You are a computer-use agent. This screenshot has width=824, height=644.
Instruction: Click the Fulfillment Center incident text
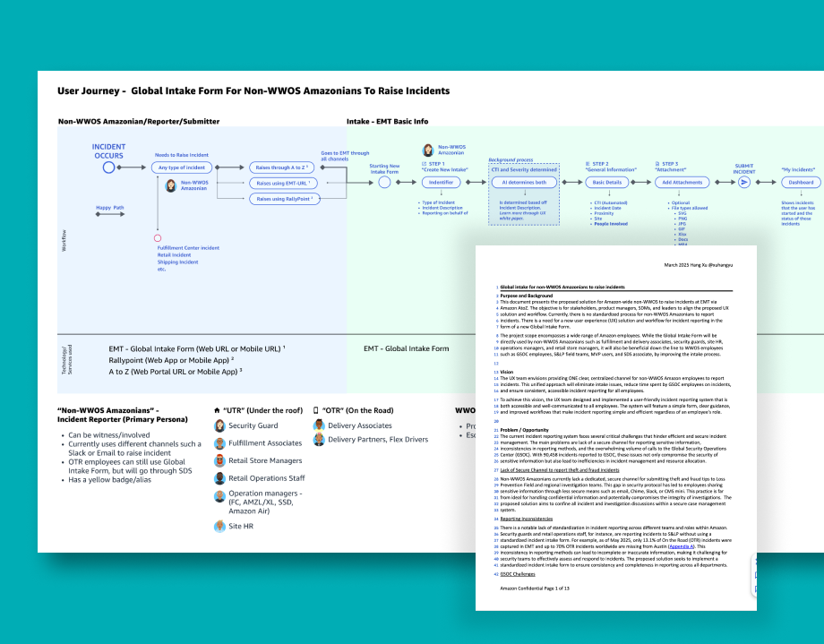click(x=188, y=247)
